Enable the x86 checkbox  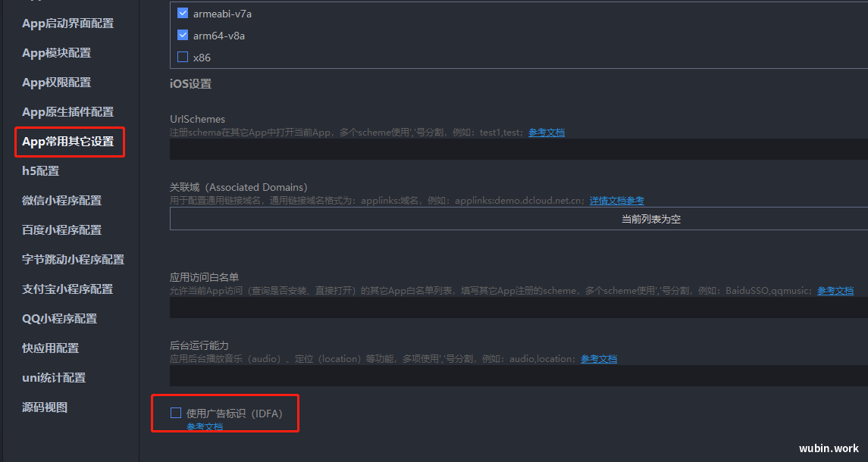pyautogui.click(x=183, y=57)
